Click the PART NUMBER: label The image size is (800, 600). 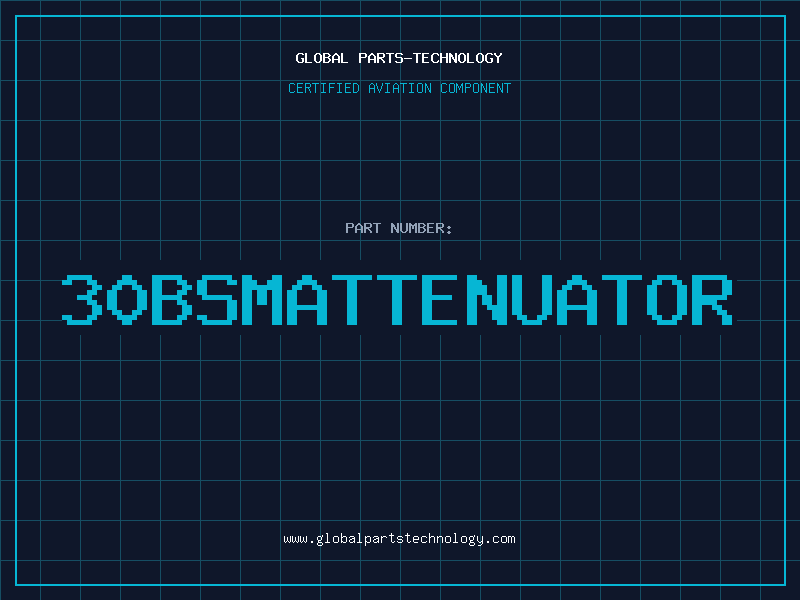[399, 228]
